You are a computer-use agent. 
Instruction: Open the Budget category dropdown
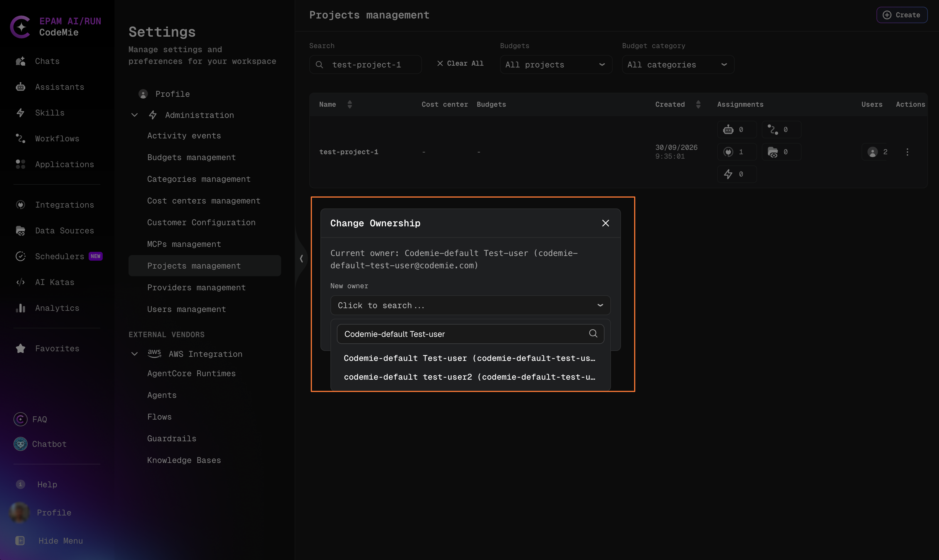(x=678, y=65)
